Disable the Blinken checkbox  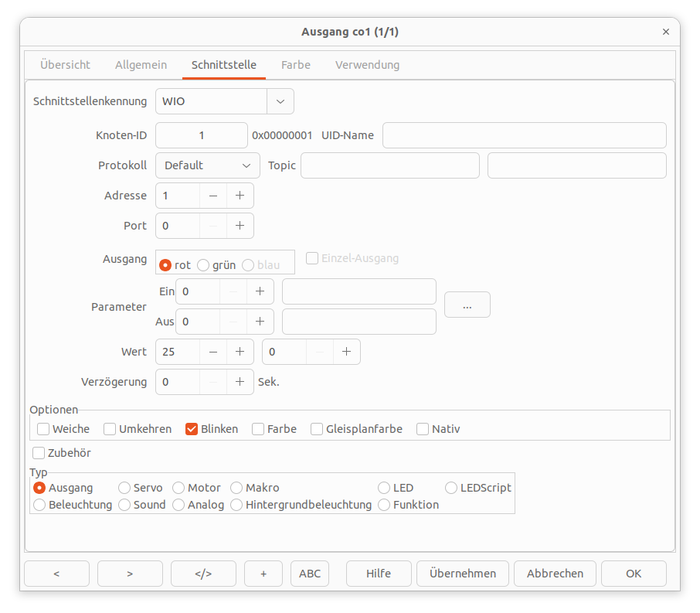(192, 429)
